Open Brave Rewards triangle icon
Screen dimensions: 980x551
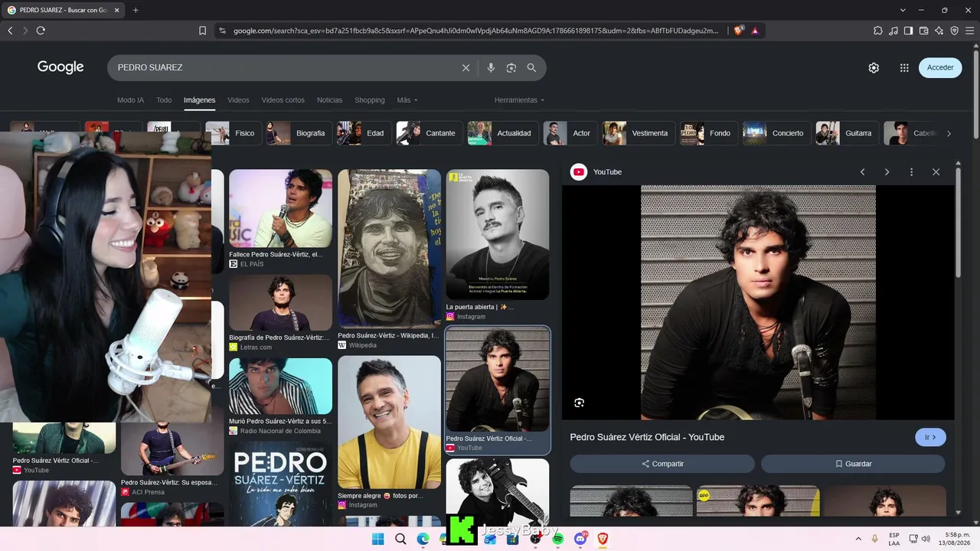[755, 31]
